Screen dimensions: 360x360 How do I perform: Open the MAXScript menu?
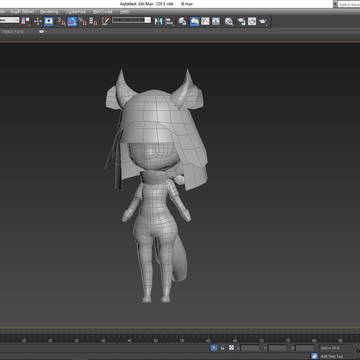point(103,12)
